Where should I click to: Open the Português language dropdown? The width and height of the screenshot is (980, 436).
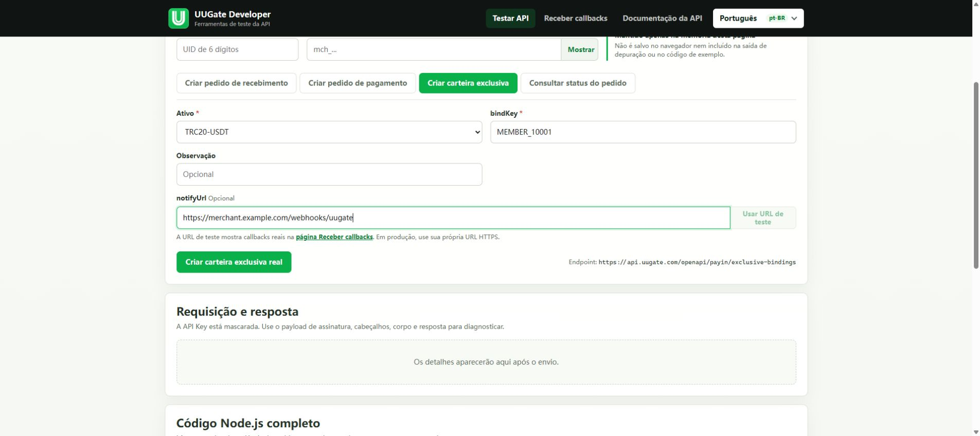click(x=758, y=18)
